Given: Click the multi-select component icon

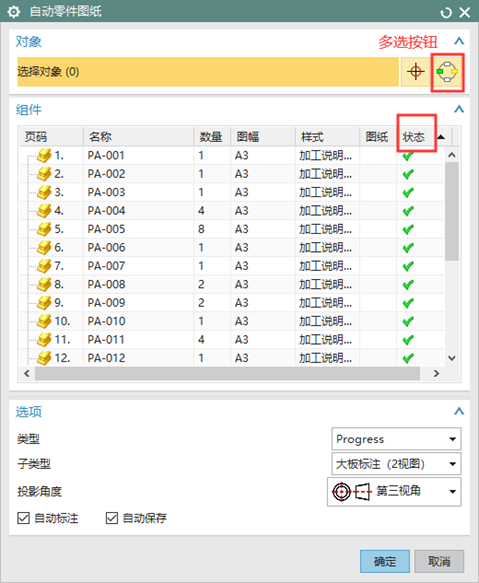Looking at the screenshot, I should pyautogui.click(x=447, y=71).
